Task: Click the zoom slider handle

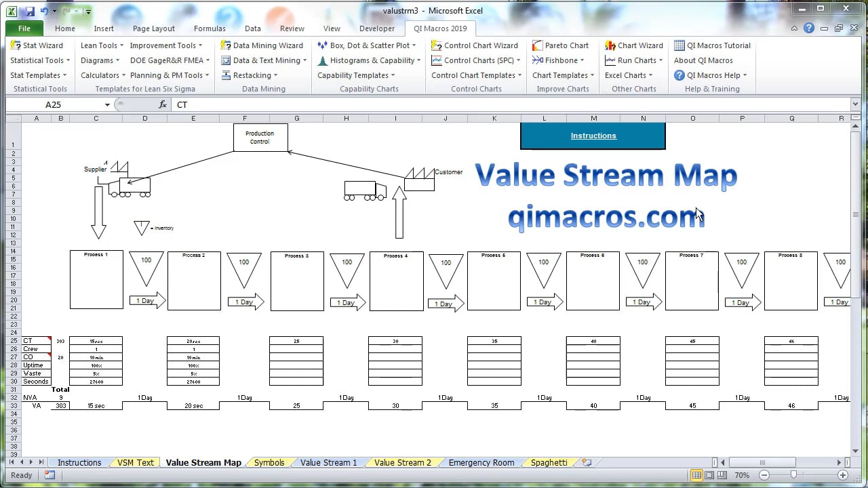Action: pyautogui.click(x=793, y=475)
